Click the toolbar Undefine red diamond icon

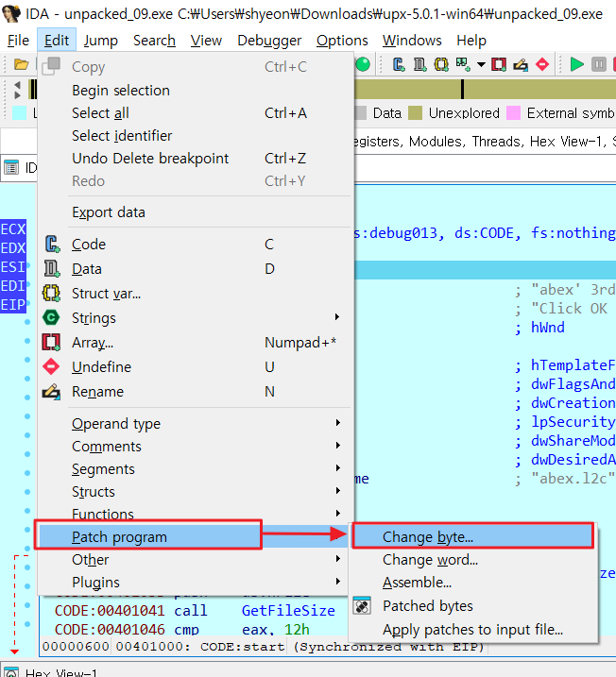click(x=542, y=65)
